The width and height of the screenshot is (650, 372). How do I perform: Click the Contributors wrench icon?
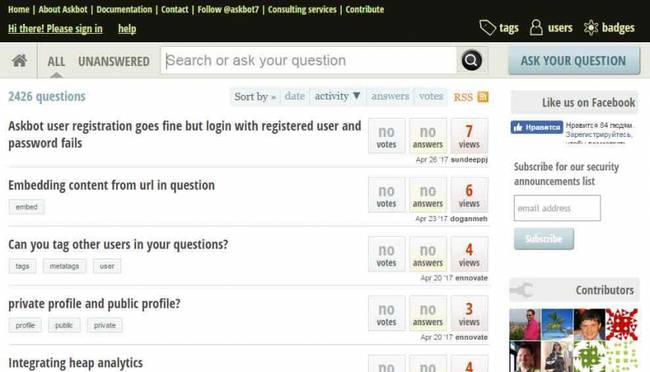coord(521,289)
